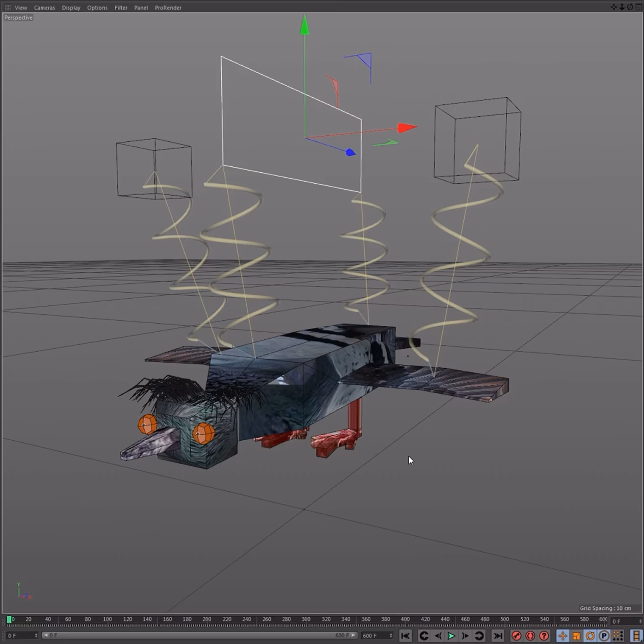The height and width of the screenshot is (644, 644).
Task: Go to the end of the animation
Action: [498, 636]
